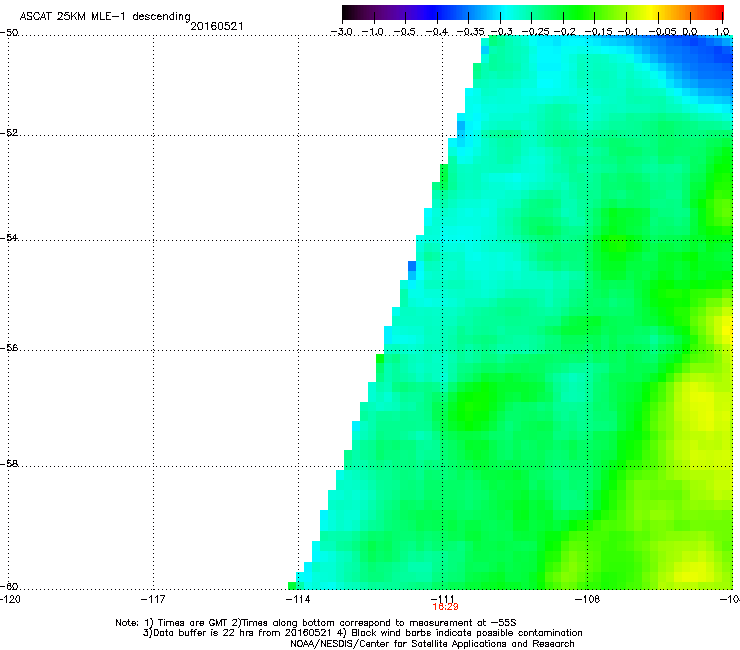740x650 pixels.
Task: Click the -54 latitude axis label
Action: click(9, 238)
